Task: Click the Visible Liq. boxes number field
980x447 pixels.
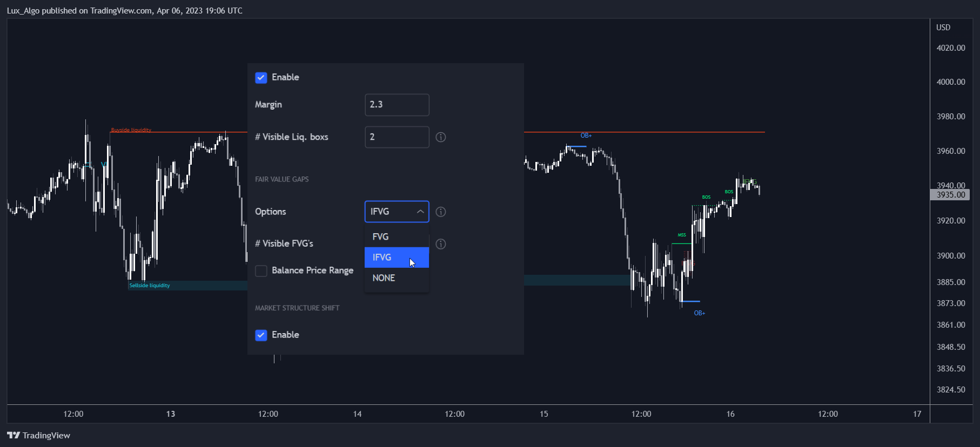Action: 397,137
